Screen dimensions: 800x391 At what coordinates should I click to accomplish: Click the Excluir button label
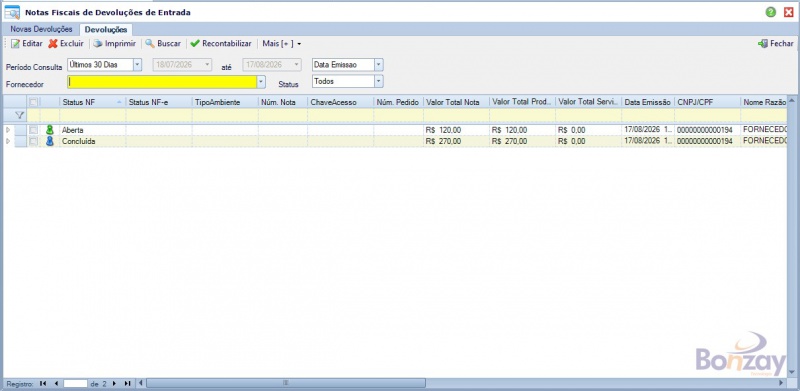tap(72, 44)
